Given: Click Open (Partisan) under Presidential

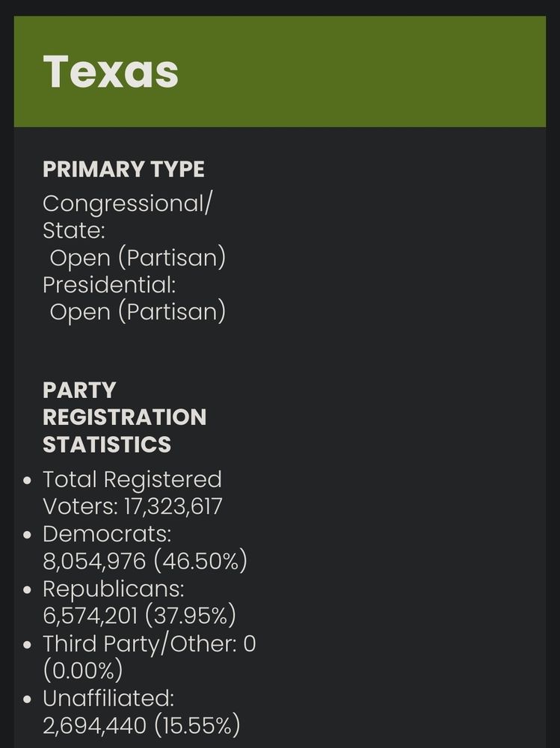Looking at the screenshot, I should pos(138,312).
